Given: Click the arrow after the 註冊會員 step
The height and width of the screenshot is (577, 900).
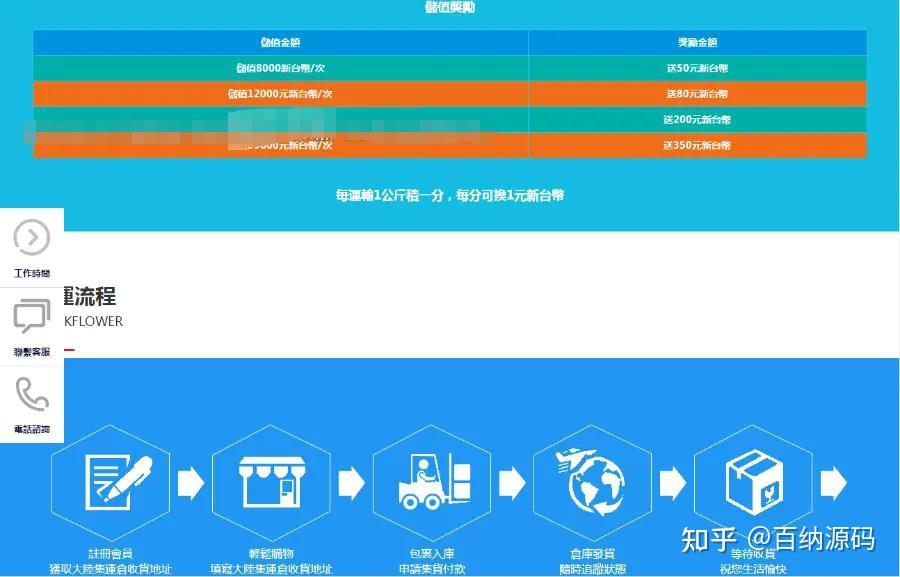Looking at the screenshot, I should coord(191,483).
